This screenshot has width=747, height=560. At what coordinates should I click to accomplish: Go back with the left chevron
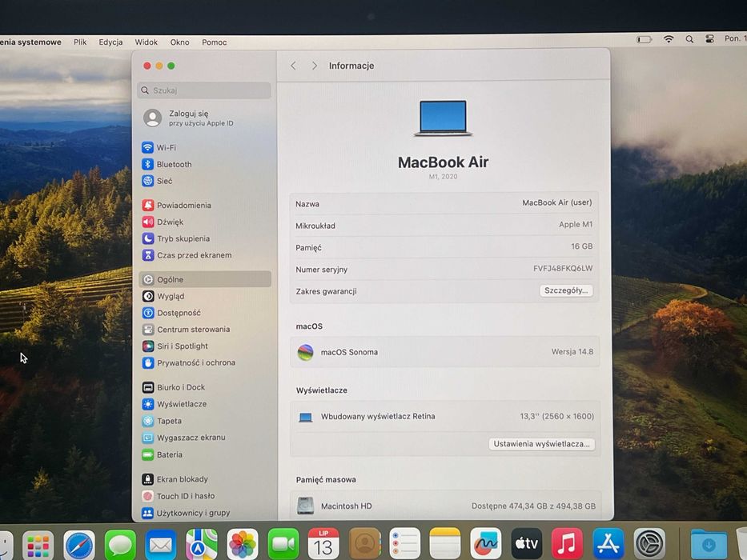pos(294,66)
